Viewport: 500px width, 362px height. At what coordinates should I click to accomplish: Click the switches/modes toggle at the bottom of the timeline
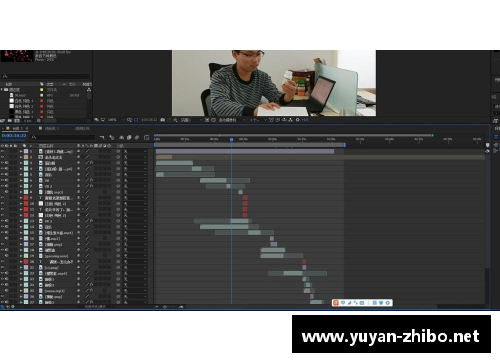(x=95, y=306)
